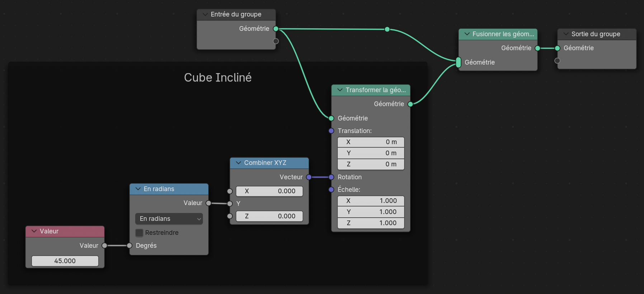The image size is (644, 294).
Task: Click the Combiner XYZ X value field
Action: pos(269,191)
